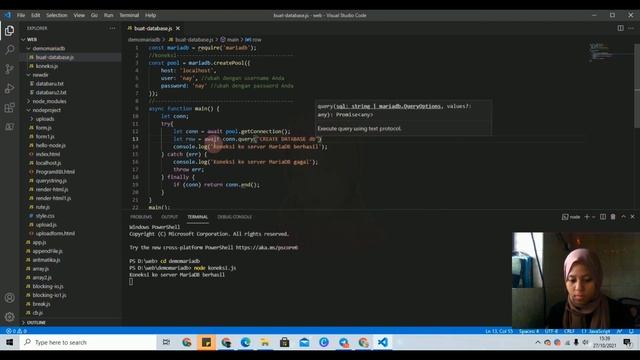Open the View menu

[x=79, y=15]
